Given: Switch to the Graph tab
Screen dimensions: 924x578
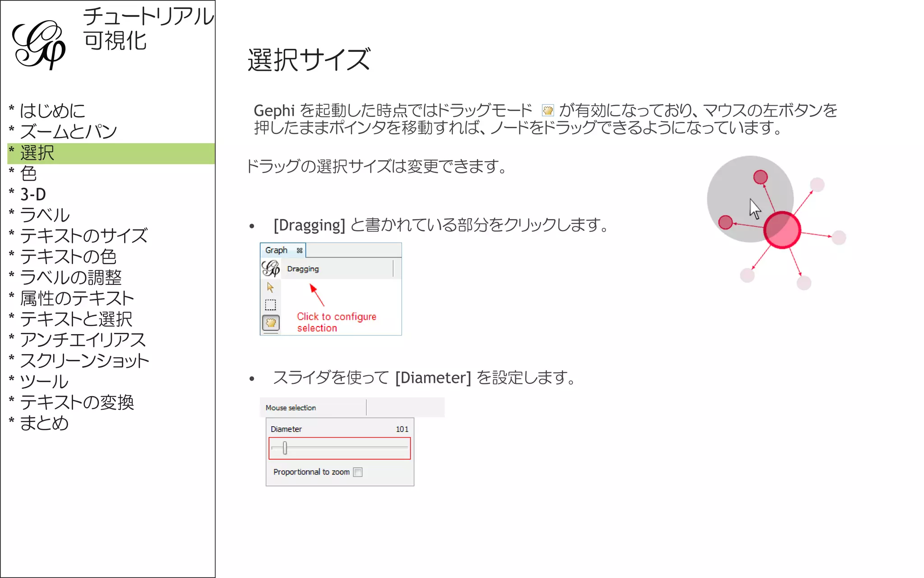Looking at the screenshot, I should pos(276,250).
